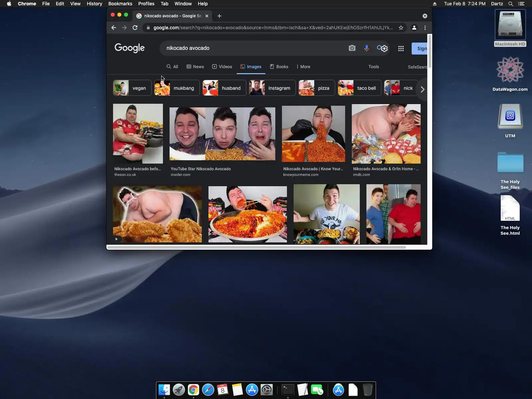Open the 'YouTube Star Nikocado Avocado' title link
The height and width of the screenshot is (399, 532).
point(201,169)
